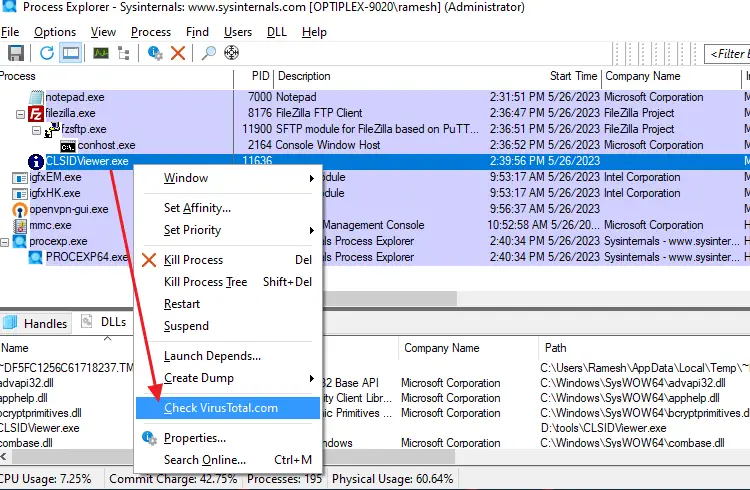
Task: Select the openvpn-gui.exe process row
Action: click(68, 210)
